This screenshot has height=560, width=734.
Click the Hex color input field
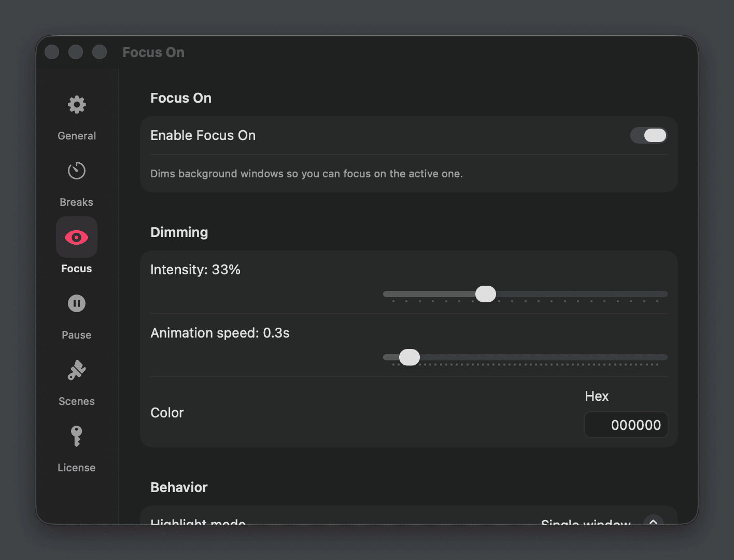click(626, 425)
